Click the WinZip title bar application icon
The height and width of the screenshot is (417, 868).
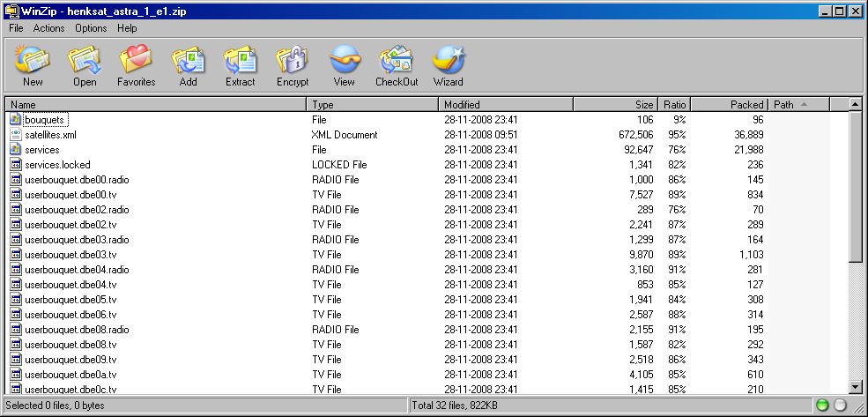[11, 11]
